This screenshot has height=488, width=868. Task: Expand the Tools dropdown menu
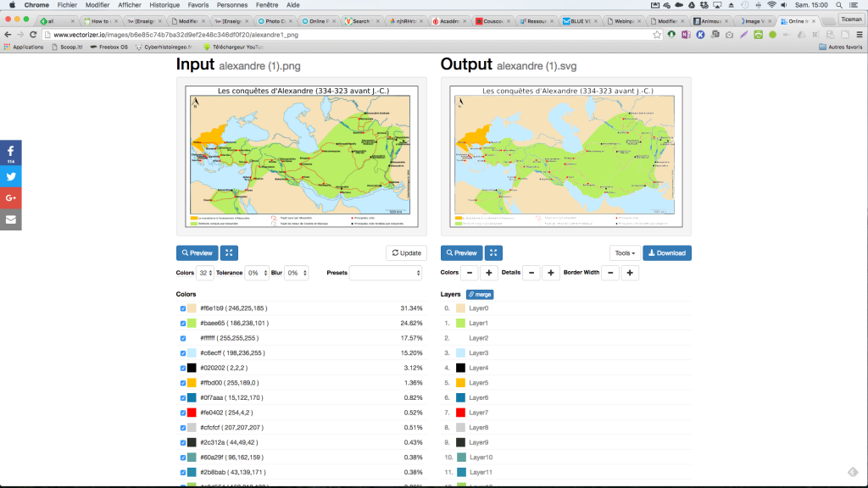pyautogui.click(x=624, y=252)
